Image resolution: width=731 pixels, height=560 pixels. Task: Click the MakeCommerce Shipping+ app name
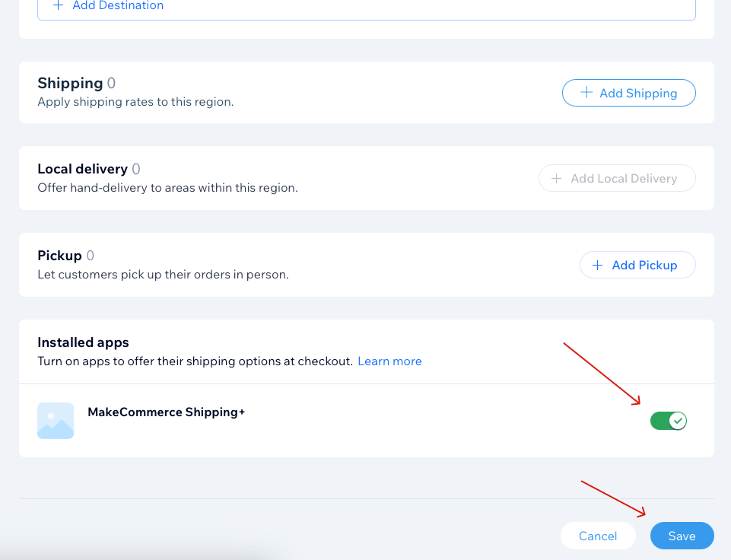(167, 412)
